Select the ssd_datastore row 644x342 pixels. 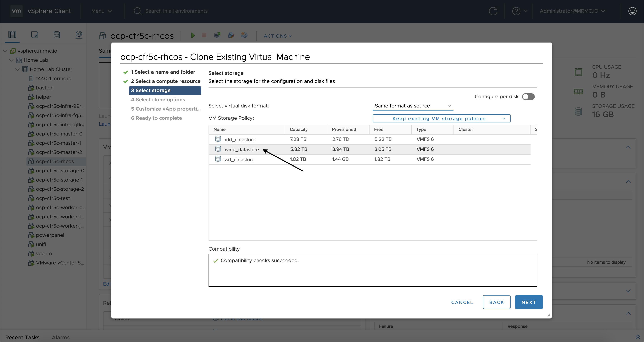[239, 159]
